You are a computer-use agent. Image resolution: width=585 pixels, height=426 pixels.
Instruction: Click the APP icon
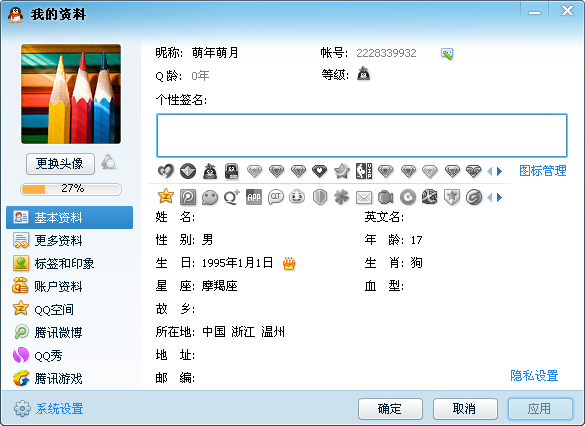click(254, 197)
